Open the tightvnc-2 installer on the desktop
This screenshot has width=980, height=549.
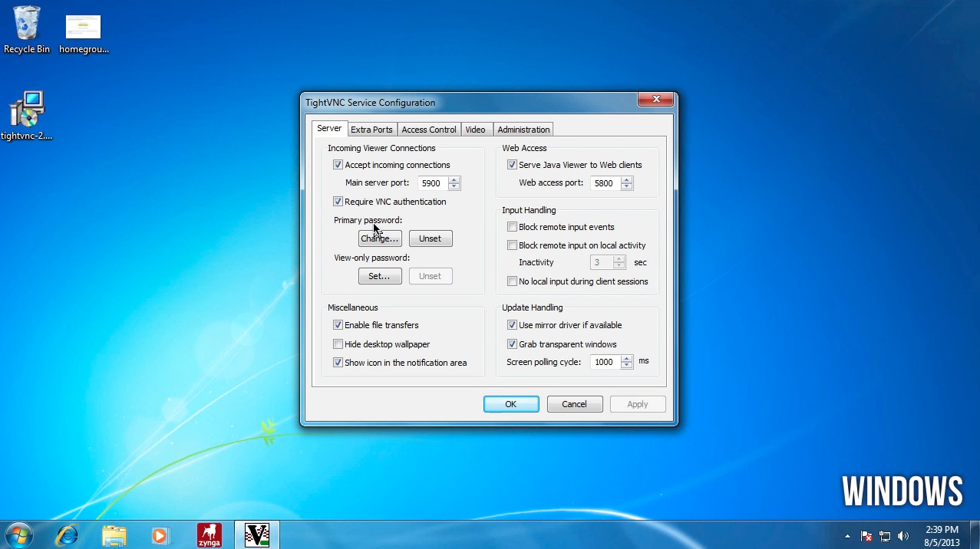pos(26,107)
